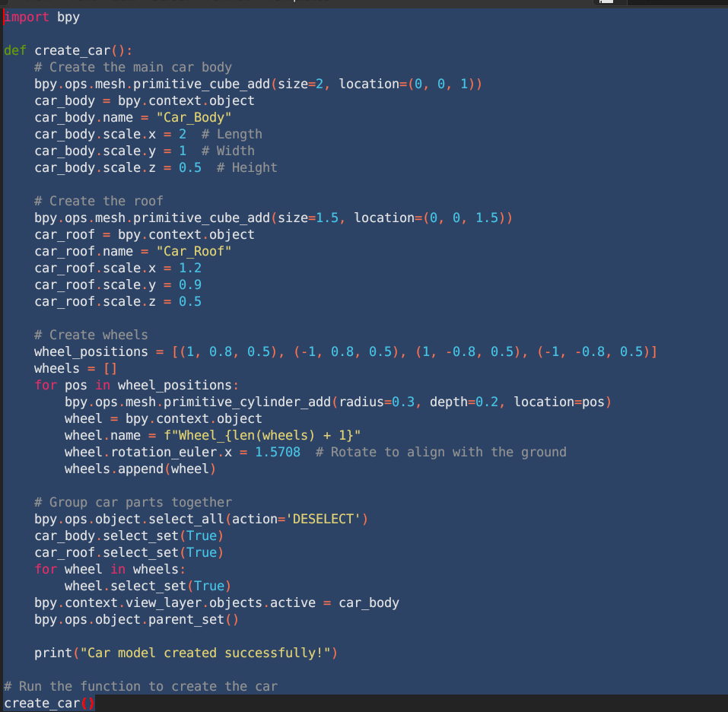Click the 'wheels = []' empty list brackets
This screenshot has height=712, width=728.
pyautogui.click(x=110, y=368)
